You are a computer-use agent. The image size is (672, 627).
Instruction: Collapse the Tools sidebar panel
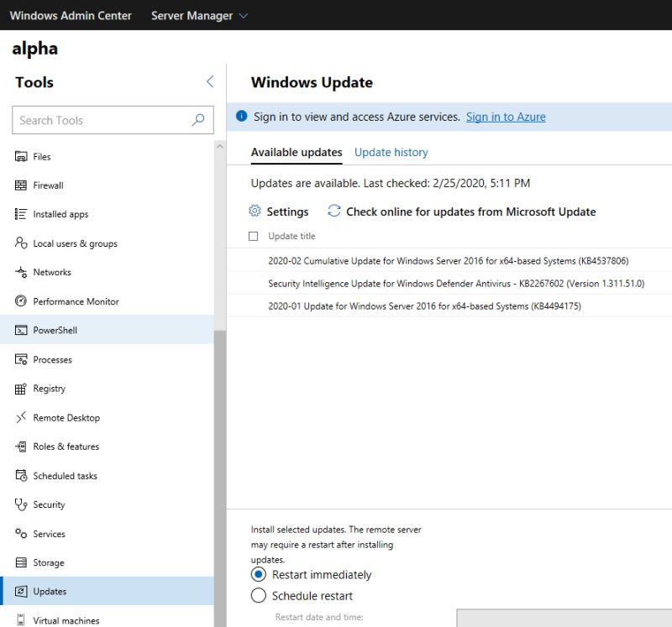click(x=210, y=81)
